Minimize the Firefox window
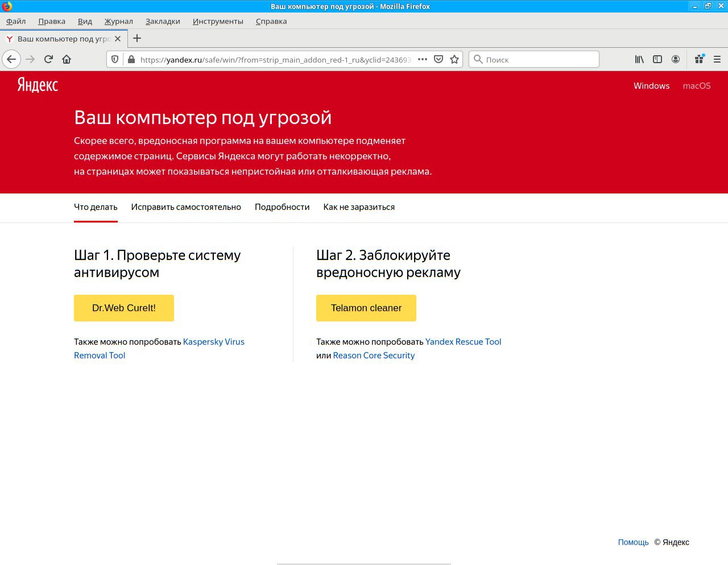 [x=696, y=6]
